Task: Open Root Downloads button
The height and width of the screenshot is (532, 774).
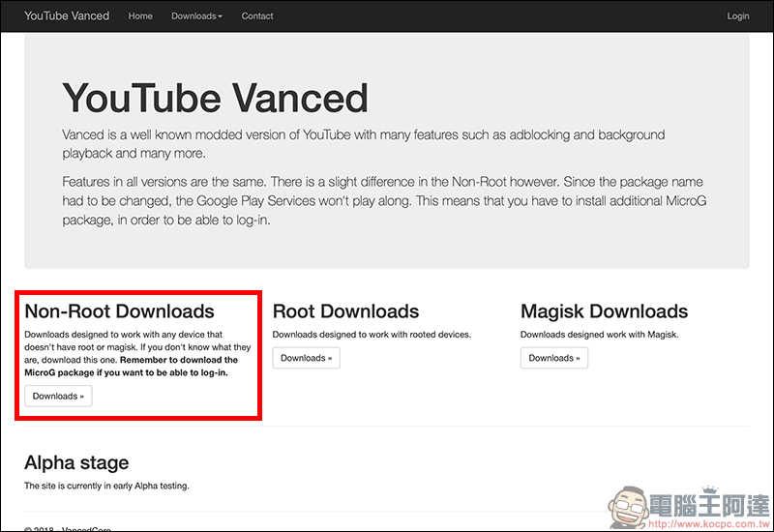Action: click(306, 358)
